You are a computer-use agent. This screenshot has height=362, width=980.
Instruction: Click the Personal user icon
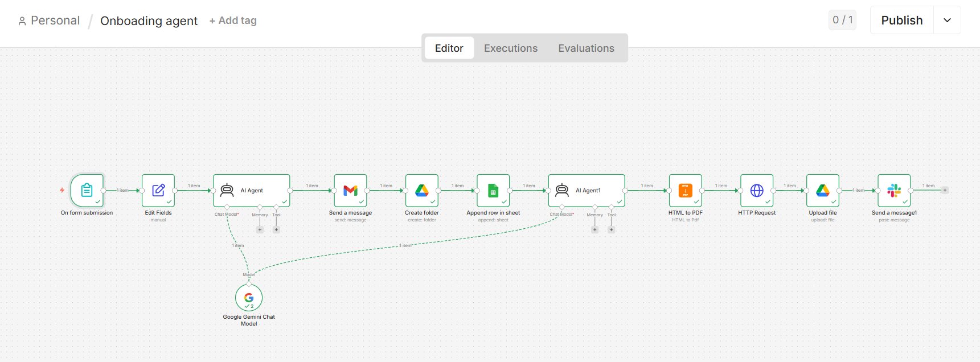[x=22, y=21]
